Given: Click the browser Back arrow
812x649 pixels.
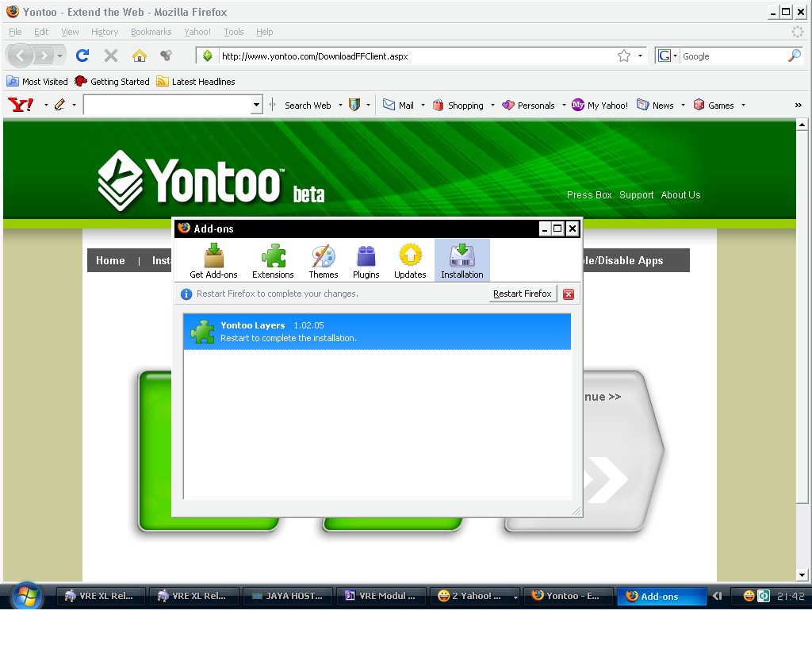Looking at the screenshot, I should 20,56.
